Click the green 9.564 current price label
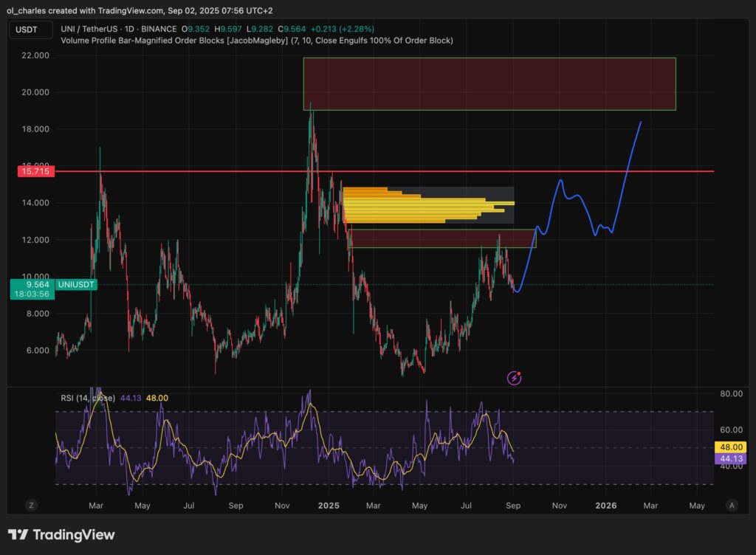 click(32, 285)
